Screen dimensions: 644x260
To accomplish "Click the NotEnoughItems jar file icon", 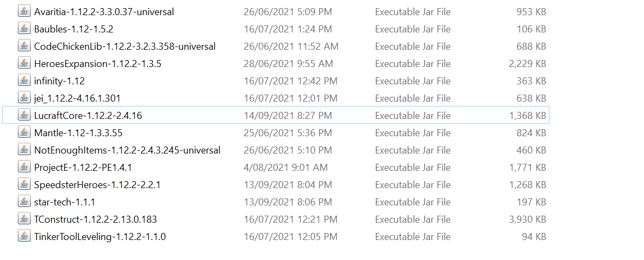I will click(24, 150).
